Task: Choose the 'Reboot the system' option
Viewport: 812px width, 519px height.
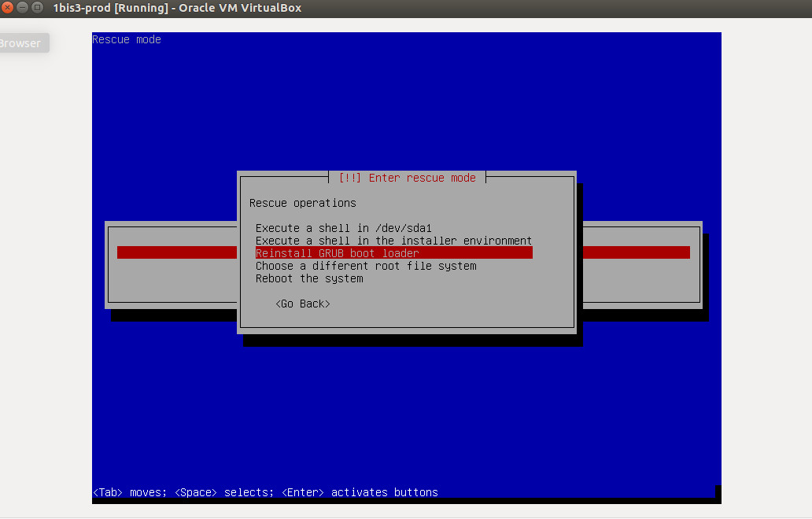Action: [309, 278]
